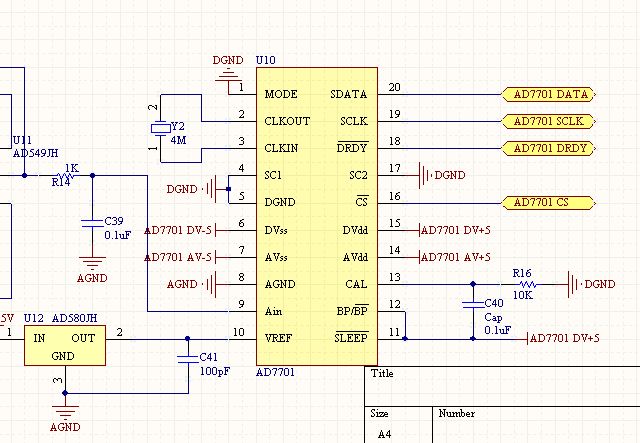Select the 0.1uF value of C39
Viewport: 640px width, 443px height.
(118, 235)
